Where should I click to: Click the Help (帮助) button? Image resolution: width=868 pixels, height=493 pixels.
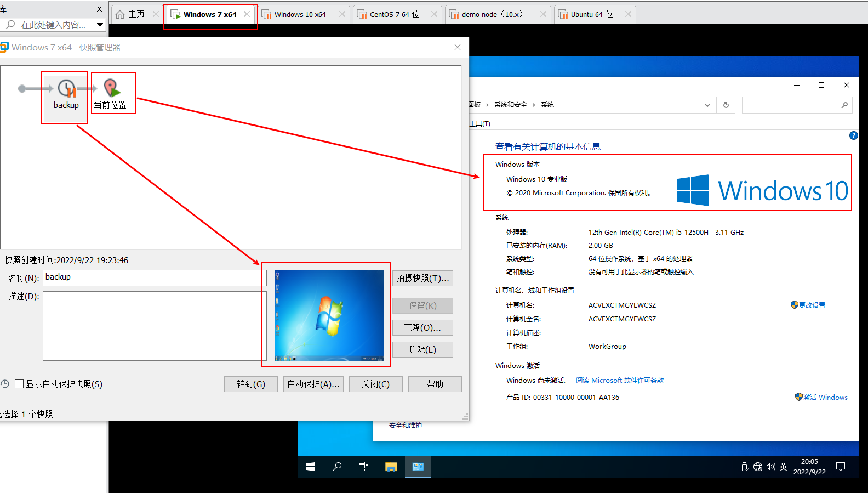[435, 384]
